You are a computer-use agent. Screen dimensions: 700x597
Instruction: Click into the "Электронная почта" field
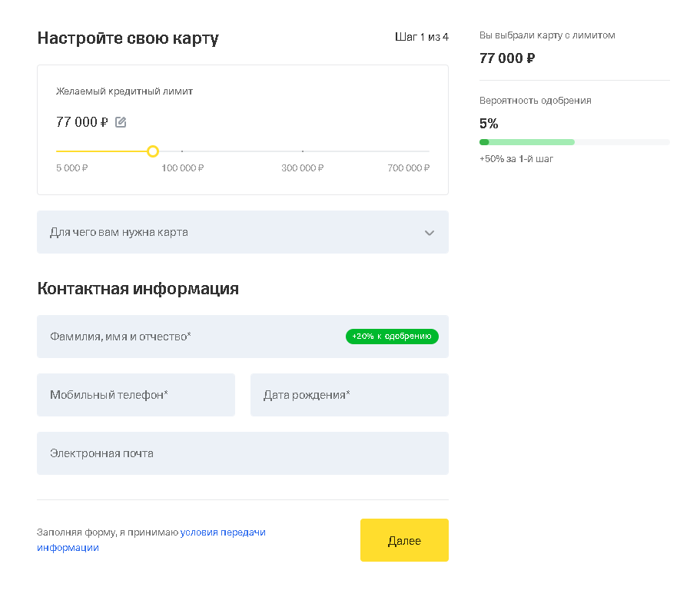[243, 453]
